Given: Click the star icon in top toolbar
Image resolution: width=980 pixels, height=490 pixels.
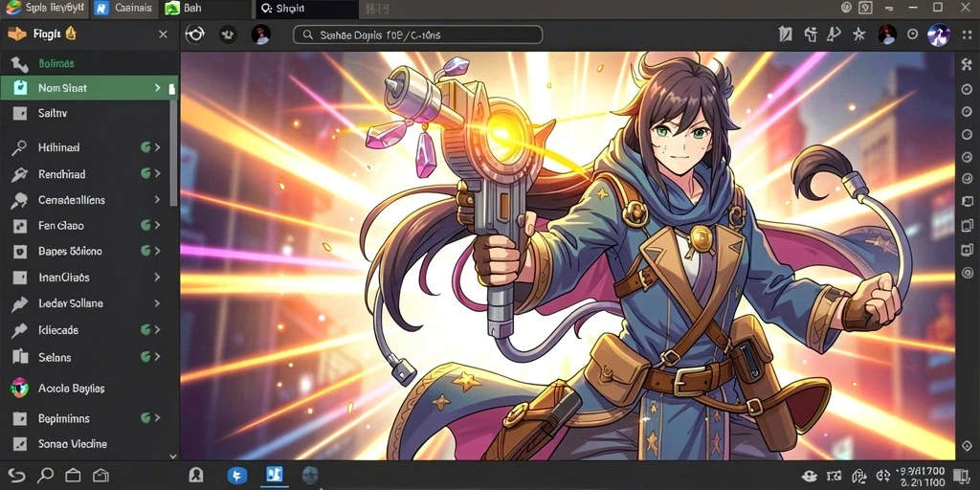Looking at the screenshot, I should pos(859,34).
